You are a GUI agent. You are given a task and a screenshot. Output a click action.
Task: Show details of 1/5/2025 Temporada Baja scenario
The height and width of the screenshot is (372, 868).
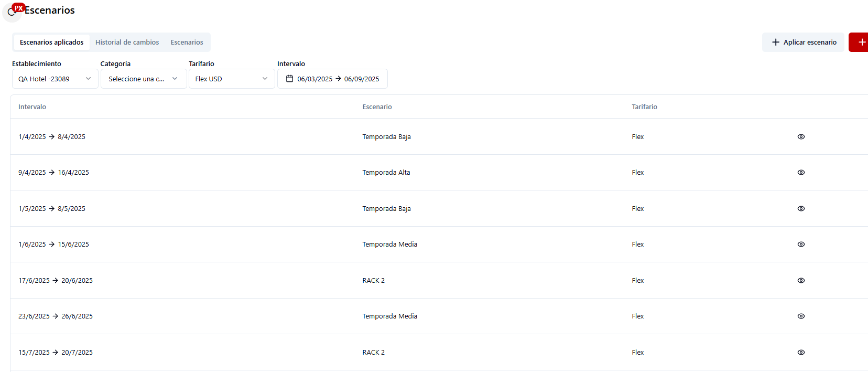[x=800, y=208]
